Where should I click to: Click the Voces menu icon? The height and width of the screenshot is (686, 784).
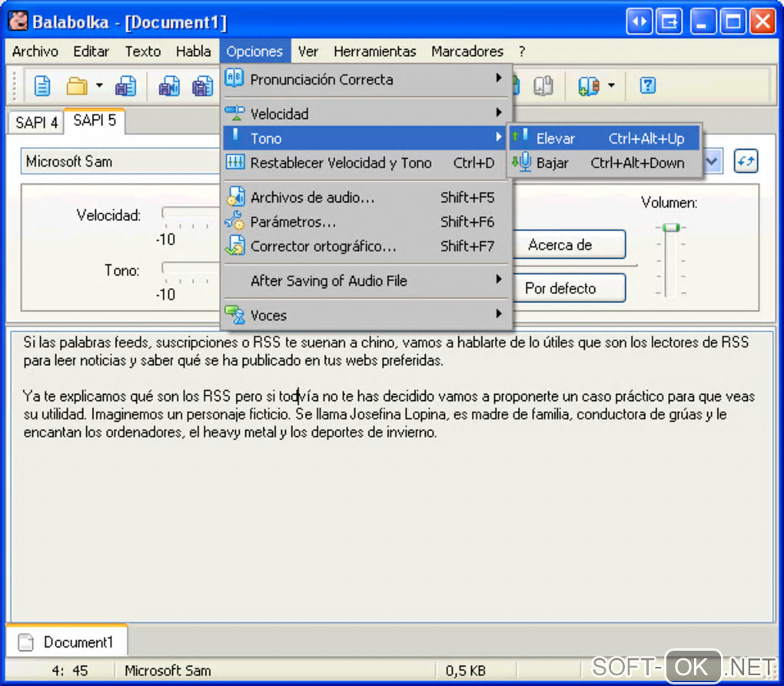click(x=235, y=315)
